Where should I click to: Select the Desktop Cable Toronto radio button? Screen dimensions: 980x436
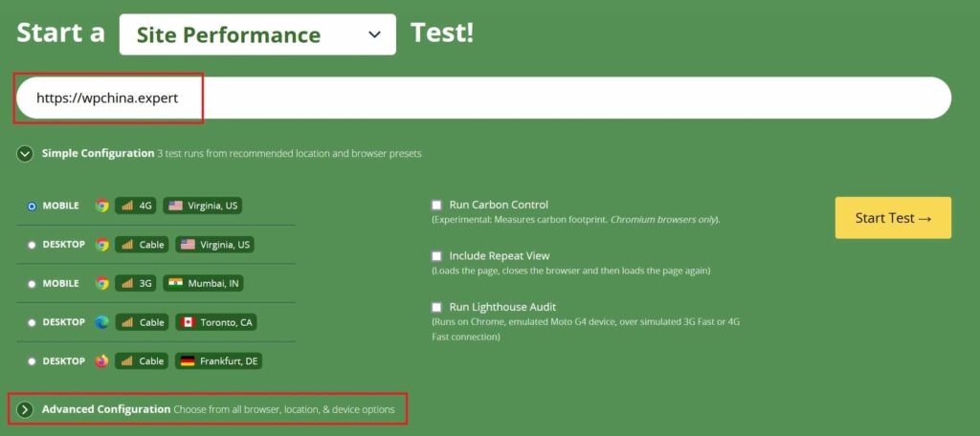[32, 323]
